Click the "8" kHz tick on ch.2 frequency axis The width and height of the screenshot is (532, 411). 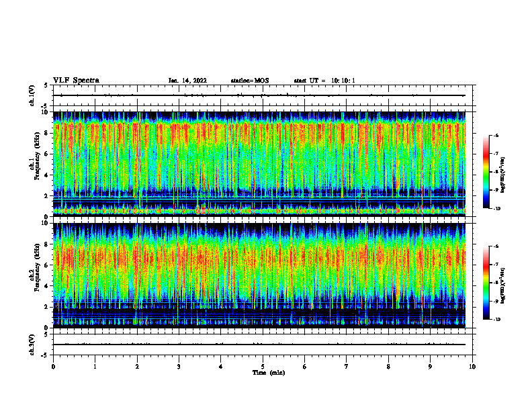pyautogui.click(x=46, y=244)
